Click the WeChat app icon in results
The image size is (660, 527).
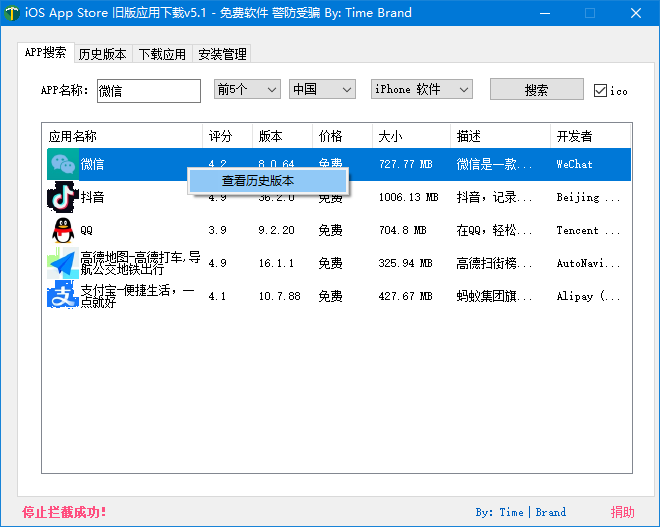(63, 164)
